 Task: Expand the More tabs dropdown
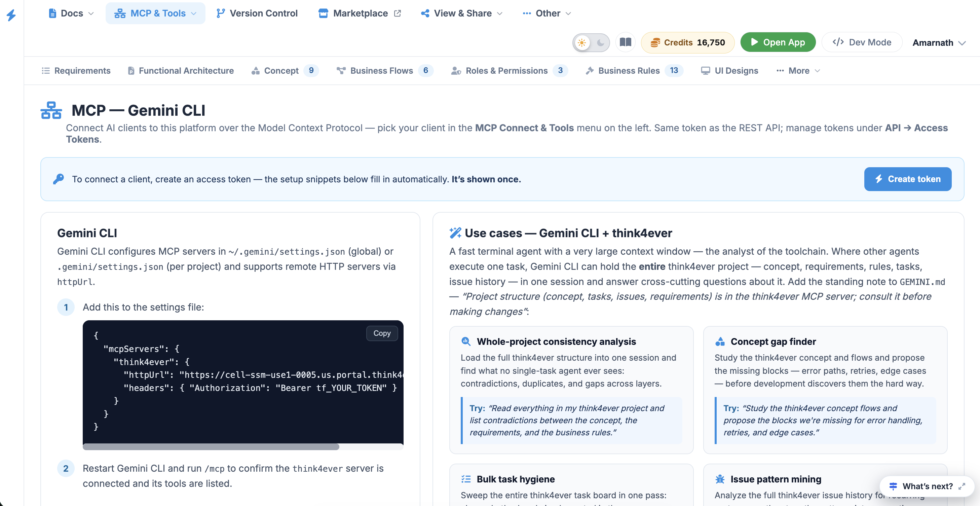point(798,71)
